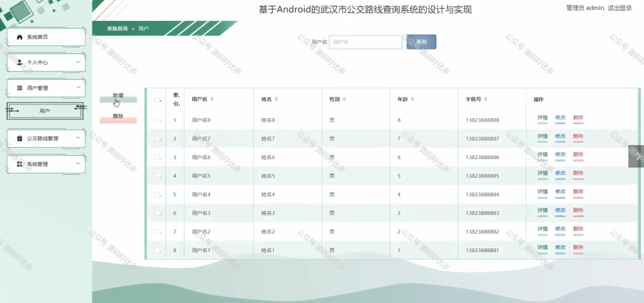Click the 删除 batch delete button

click(118, 118)
